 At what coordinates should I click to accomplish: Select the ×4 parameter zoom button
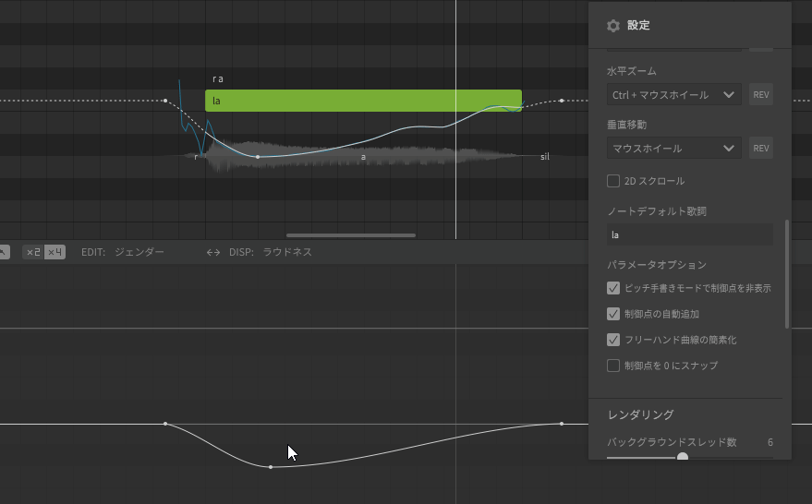(x=55, y=252)
